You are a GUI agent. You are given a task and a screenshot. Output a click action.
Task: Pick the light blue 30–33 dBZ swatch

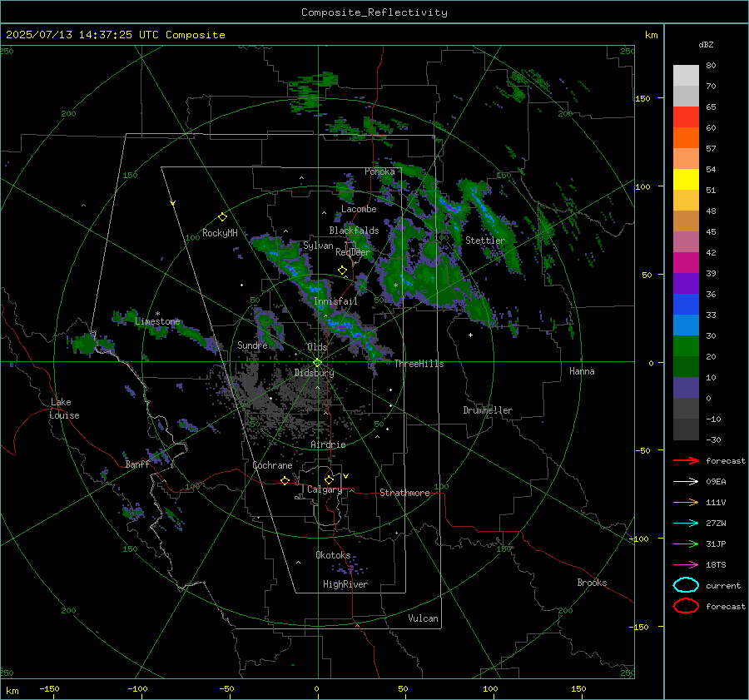click(686, 325)
